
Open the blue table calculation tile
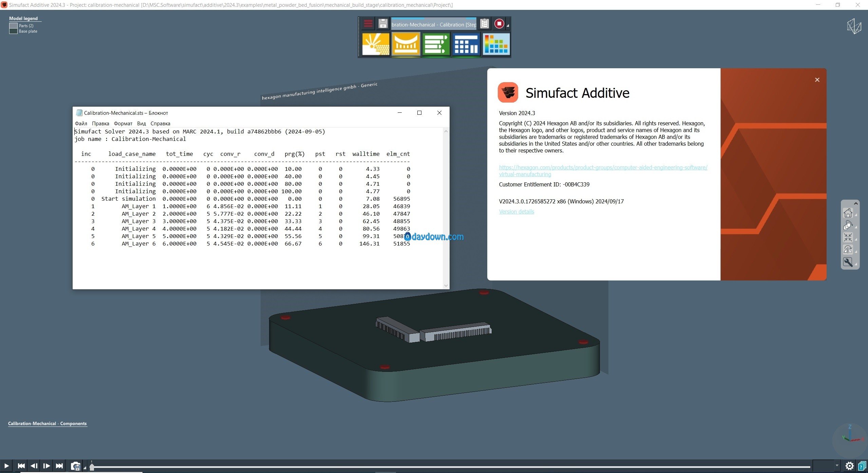coord(466,44)
